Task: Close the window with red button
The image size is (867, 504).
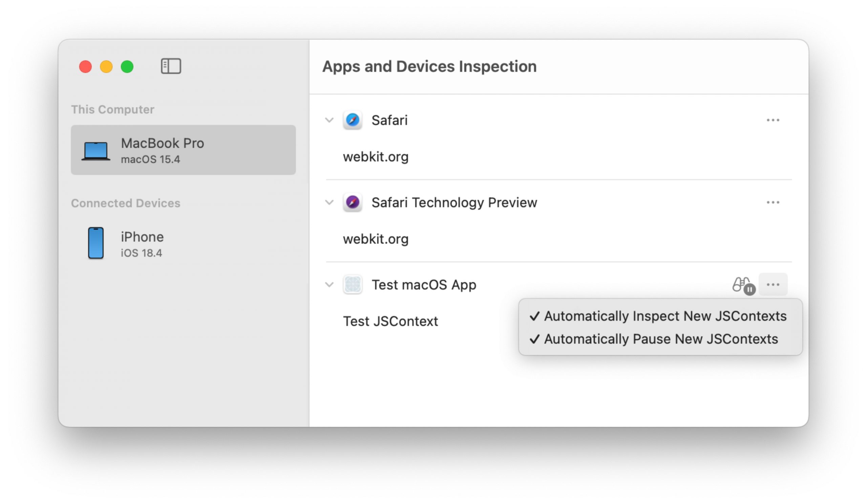Action: tap(85, 66)
